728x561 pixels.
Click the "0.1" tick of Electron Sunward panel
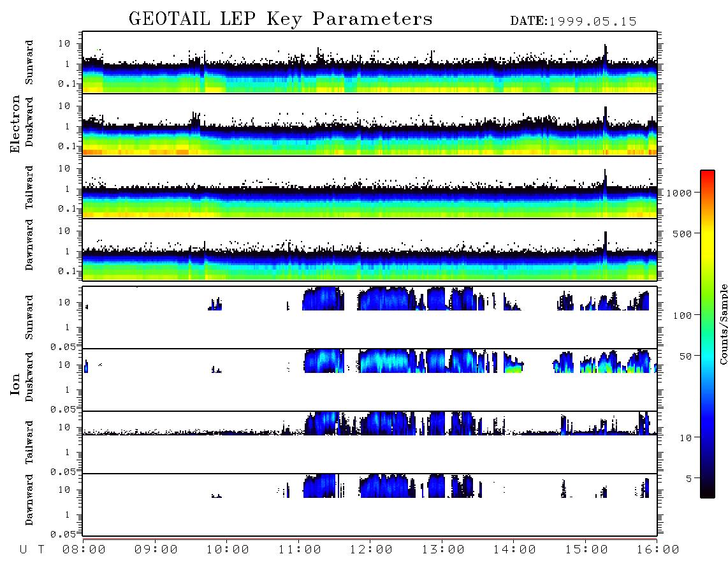(67, 84)
